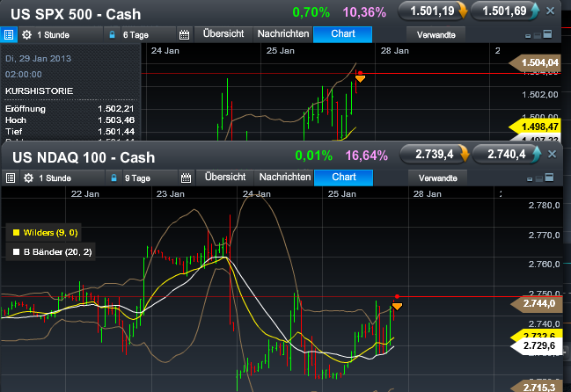The width and height of the screenshot is (571, 392).
Task: Click NDAQ 100 sell price 2.739,4
Action: [435, 155]
